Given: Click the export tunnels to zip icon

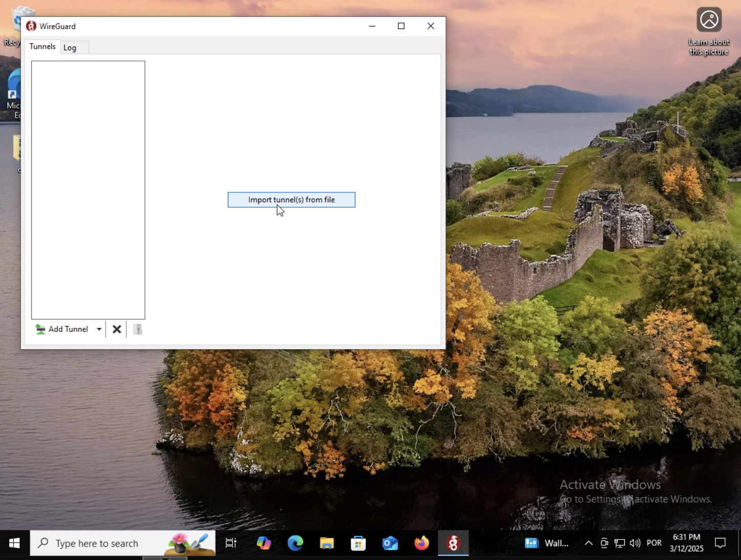Looking at the screenshot, I should pos(138,329).
